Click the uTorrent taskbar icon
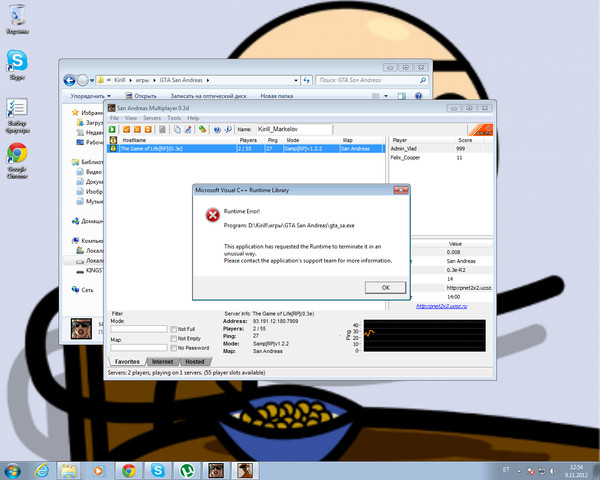Image resolution: width=600 pixels, height=480 pixels. (x=187, y=470)
